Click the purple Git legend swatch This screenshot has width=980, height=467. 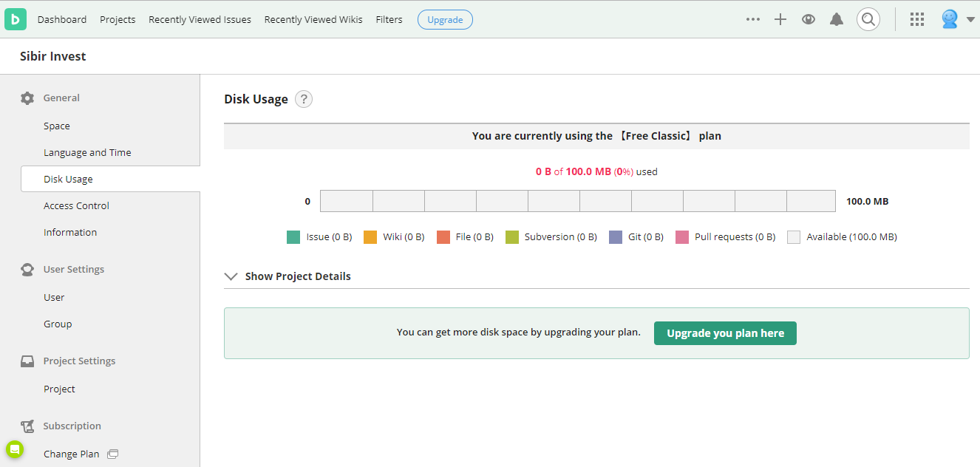pyautogui.click(x=616, y=237)
